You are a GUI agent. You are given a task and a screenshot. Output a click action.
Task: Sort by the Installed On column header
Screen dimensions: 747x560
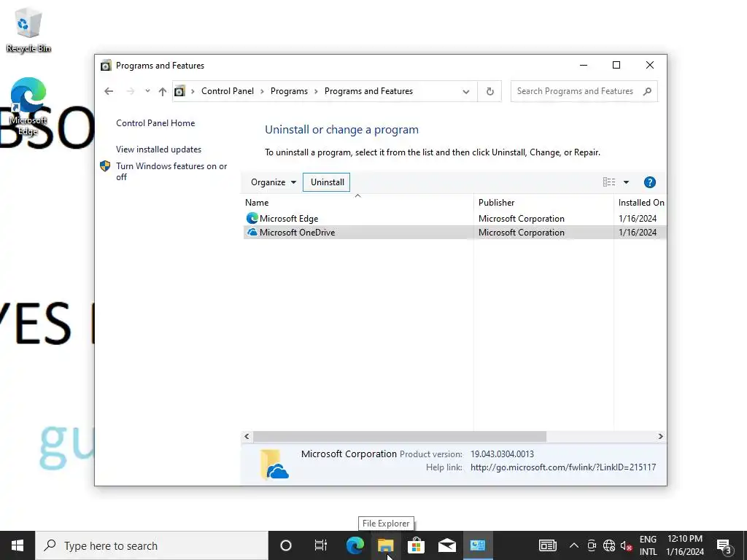640,203
